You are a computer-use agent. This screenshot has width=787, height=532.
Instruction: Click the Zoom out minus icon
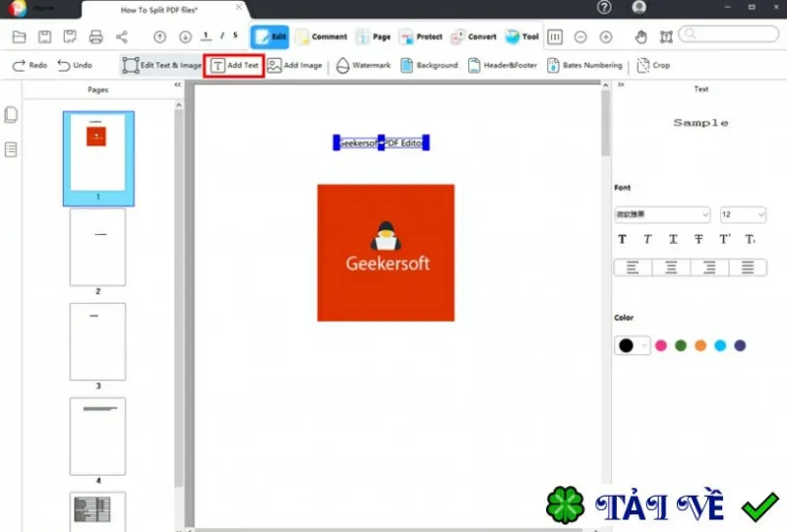click(x=580, y=36)
